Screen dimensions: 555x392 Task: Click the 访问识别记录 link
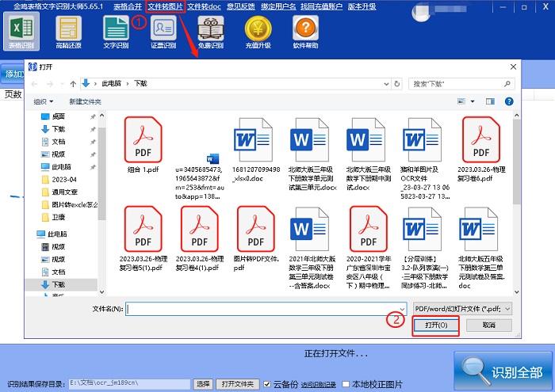point(319,384)
